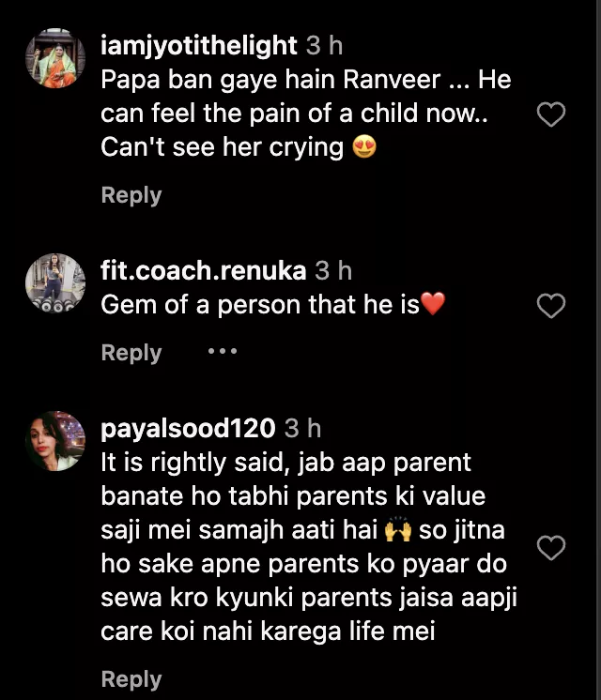Click the red heart emoji in renuka's comment
The height and width of the screenshot is (700, 601).
[x=433, y=305]
